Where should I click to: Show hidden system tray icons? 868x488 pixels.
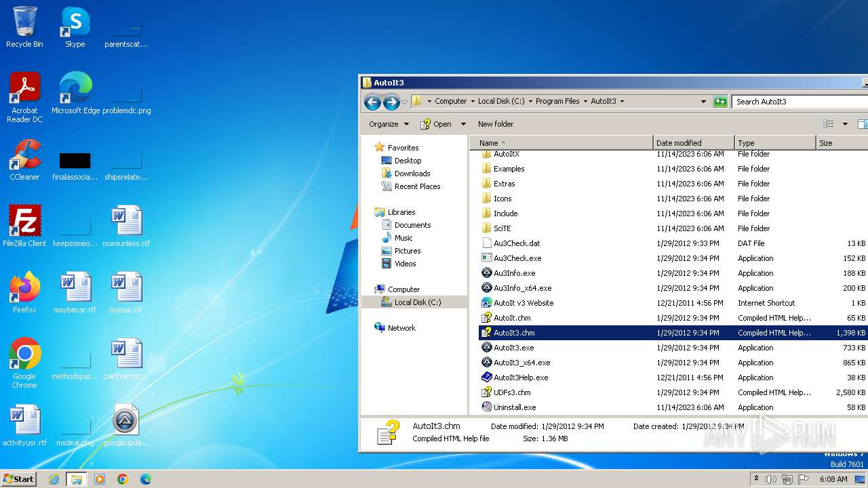coord(756,479)
